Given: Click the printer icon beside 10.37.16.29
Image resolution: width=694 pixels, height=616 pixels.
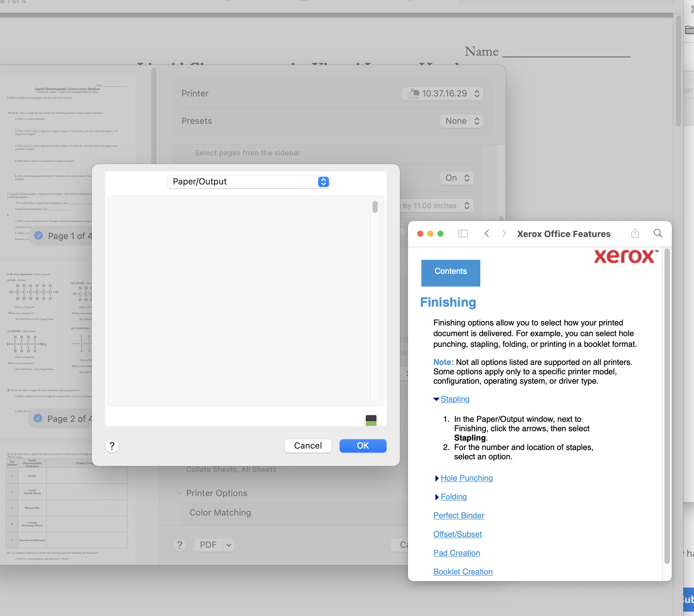Looking at the screenshot, I should [x=413, y=93].
